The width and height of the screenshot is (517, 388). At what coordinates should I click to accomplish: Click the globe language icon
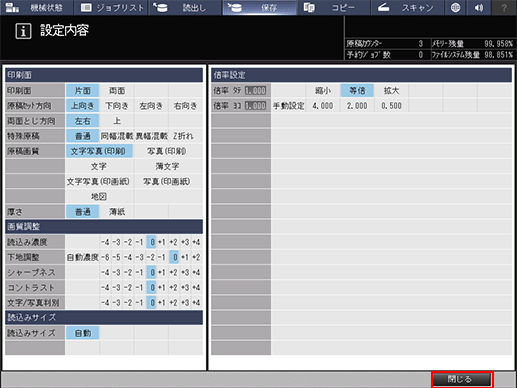tap(455, 7)
